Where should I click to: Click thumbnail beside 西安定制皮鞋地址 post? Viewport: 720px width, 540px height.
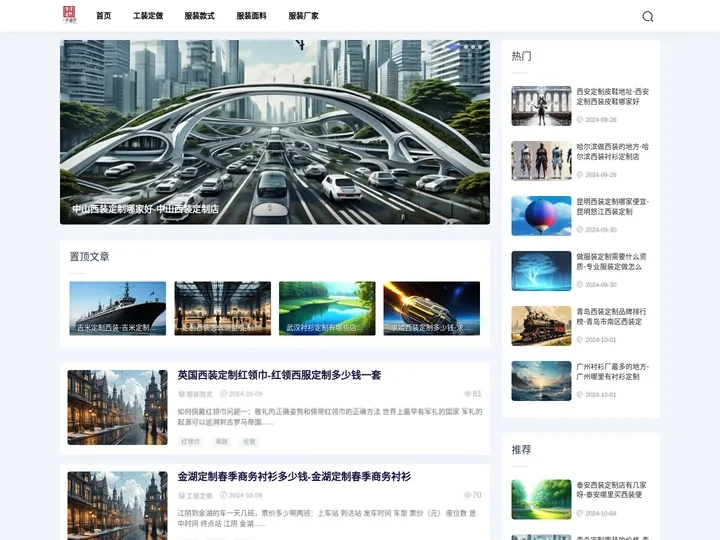[x=541, y=106]
